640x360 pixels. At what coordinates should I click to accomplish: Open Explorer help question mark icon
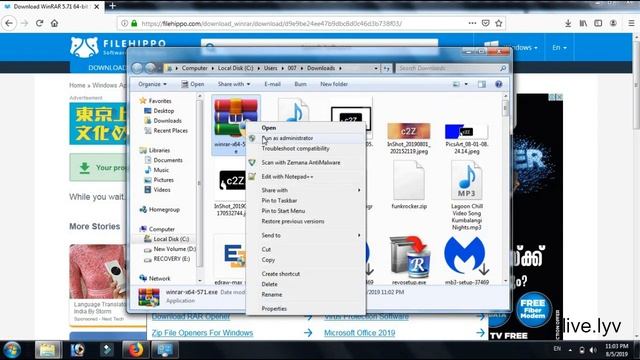(498, 84)
